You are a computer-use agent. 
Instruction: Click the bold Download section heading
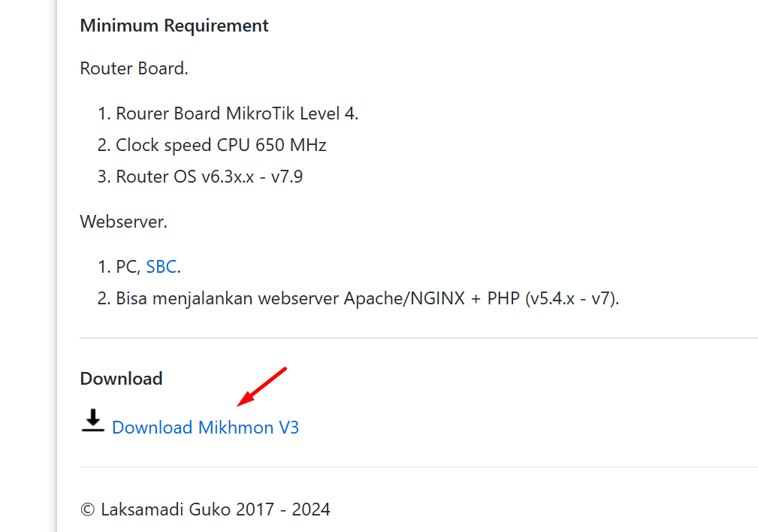point(122,379)
